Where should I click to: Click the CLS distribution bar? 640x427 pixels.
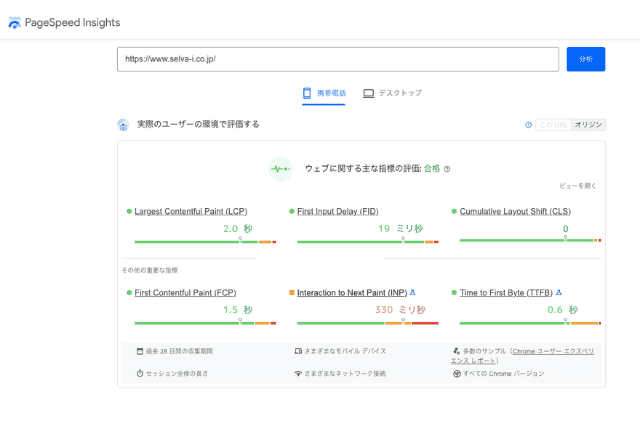(530, 240)
